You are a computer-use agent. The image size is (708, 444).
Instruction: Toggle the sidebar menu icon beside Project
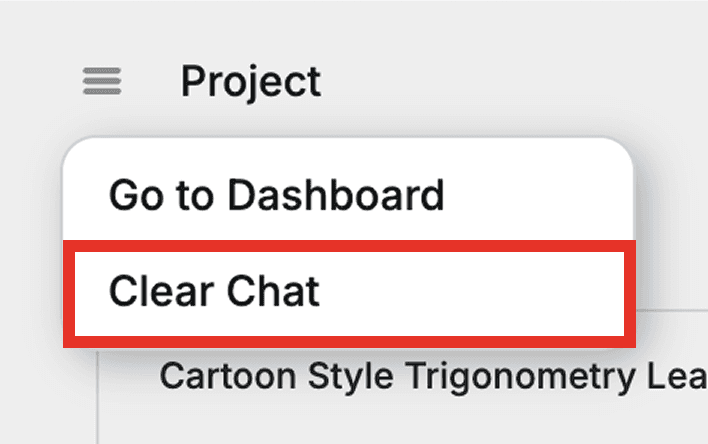102,81
